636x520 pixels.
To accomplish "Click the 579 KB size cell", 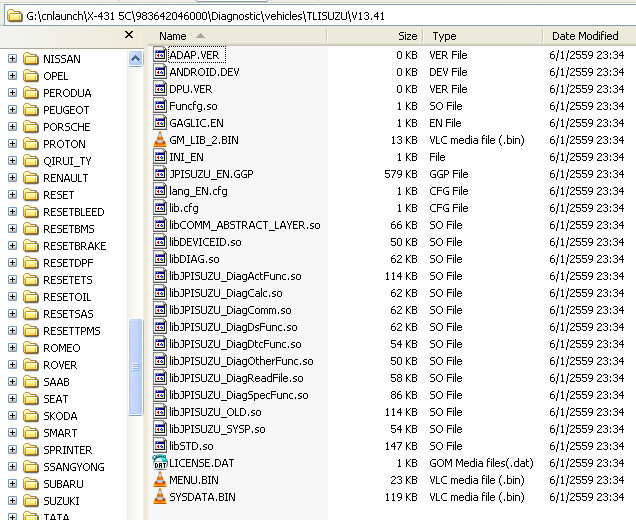I will pos(401,174).
